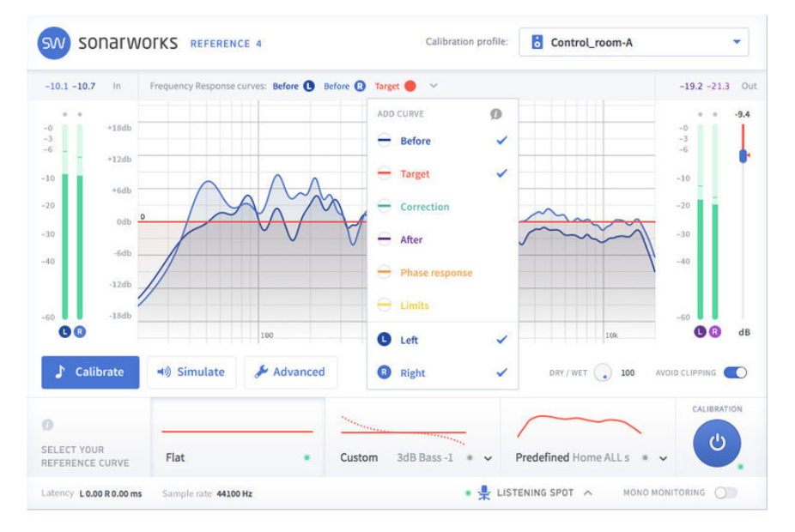This screenshot has width=795, height=532.
Task: Toggle the Avoid Clipping switch
Action: tap(735, 373)
